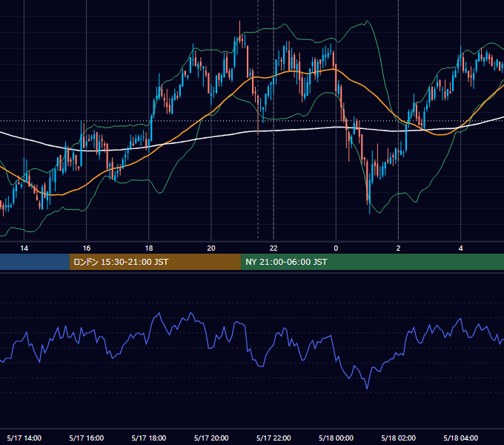
Task: Click the 0 hour label on price chart
Action: (336, 248)
